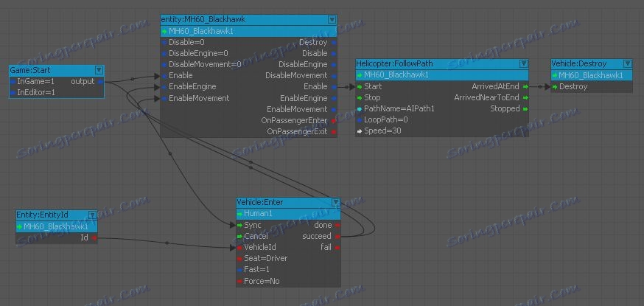
Task: Click the succeed red output port
Action: (x=337, y=236)
